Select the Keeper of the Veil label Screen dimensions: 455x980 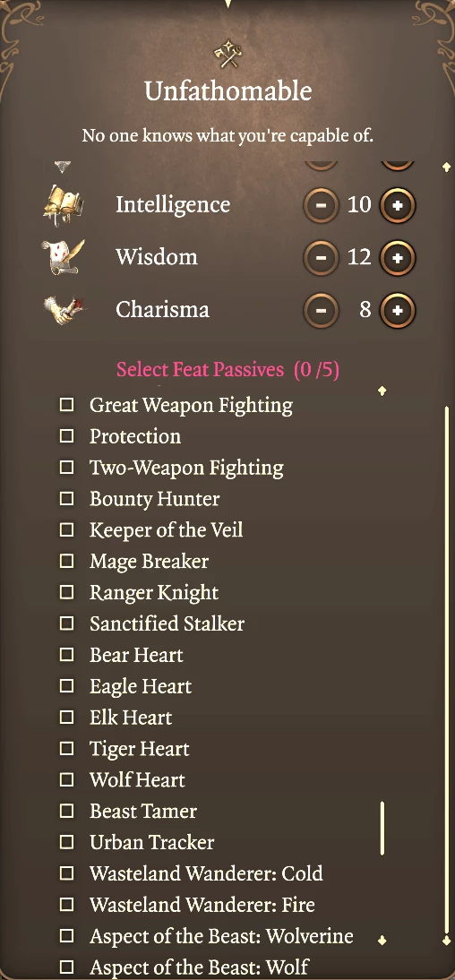(167, 530)
